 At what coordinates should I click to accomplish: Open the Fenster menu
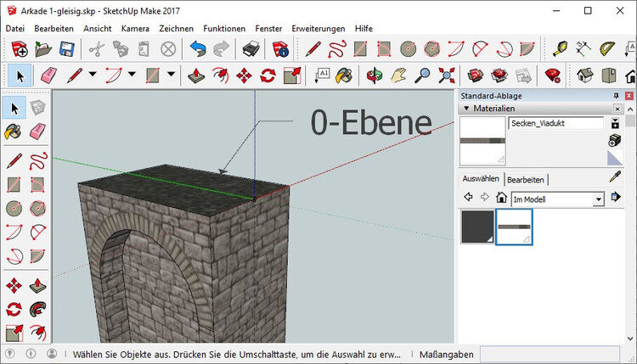[x=268, y=28]
